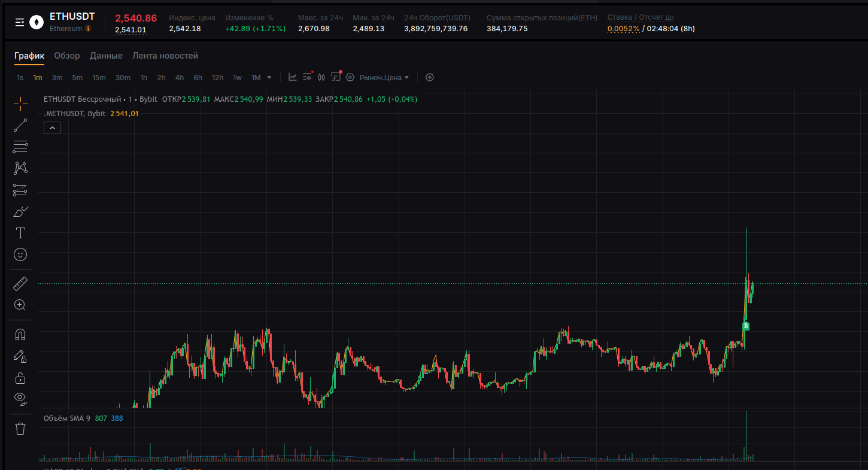Image resolution: width=868 pixels, height=470 pixels.
Task: Open the menu next to ETHUSDT
Action: coord(20,22)
